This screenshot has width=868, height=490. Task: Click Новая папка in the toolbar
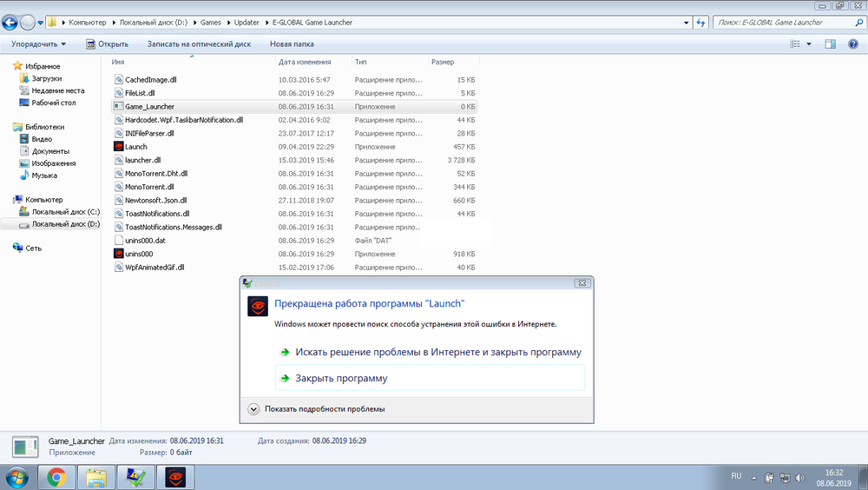tap(292, 43)
